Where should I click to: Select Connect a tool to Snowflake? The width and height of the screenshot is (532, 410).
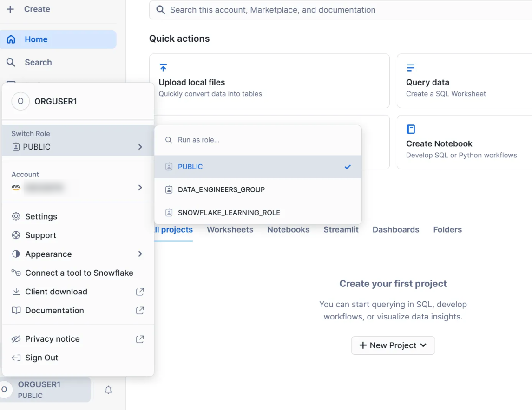(x=78, y=273)
